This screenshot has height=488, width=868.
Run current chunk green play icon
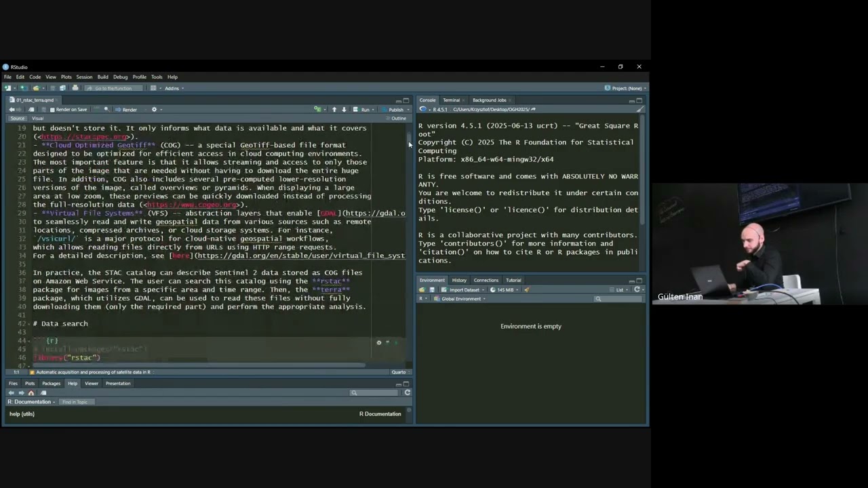pos(396,342)
